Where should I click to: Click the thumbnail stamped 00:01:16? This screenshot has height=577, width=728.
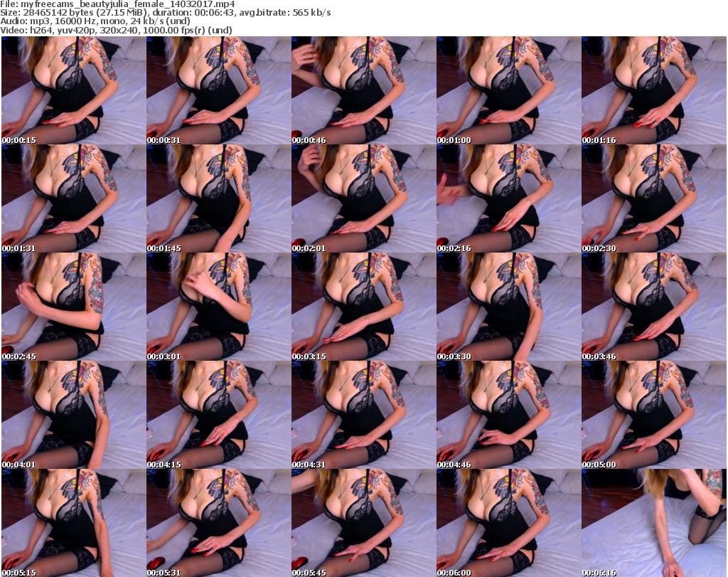654,90
